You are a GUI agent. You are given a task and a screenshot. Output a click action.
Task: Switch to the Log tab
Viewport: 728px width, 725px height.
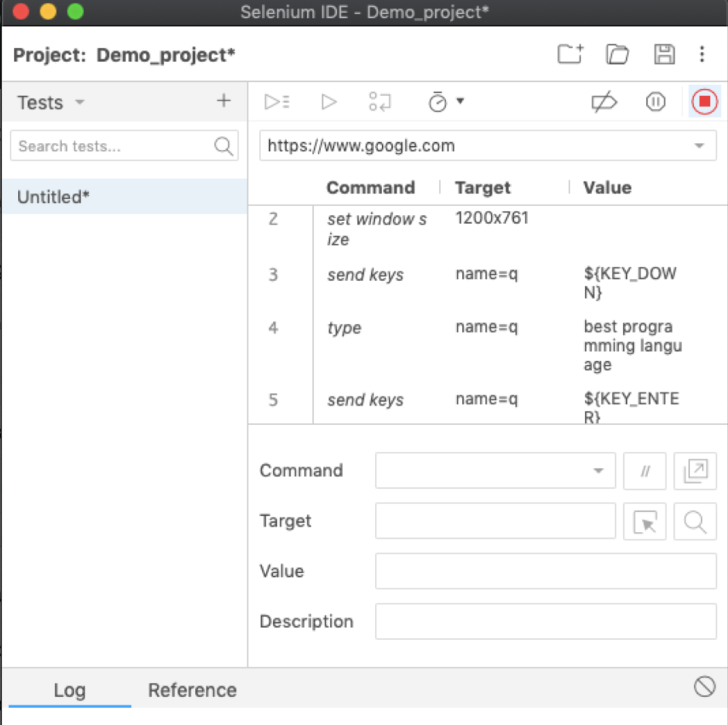pyautogui.click(x=69, y=690)
